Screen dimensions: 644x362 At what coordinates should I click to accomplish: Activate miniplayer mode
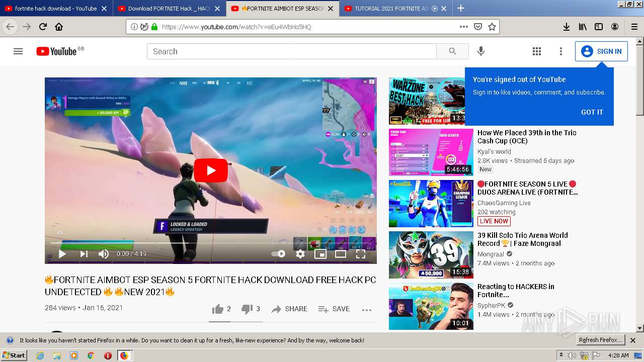(320, 254)
